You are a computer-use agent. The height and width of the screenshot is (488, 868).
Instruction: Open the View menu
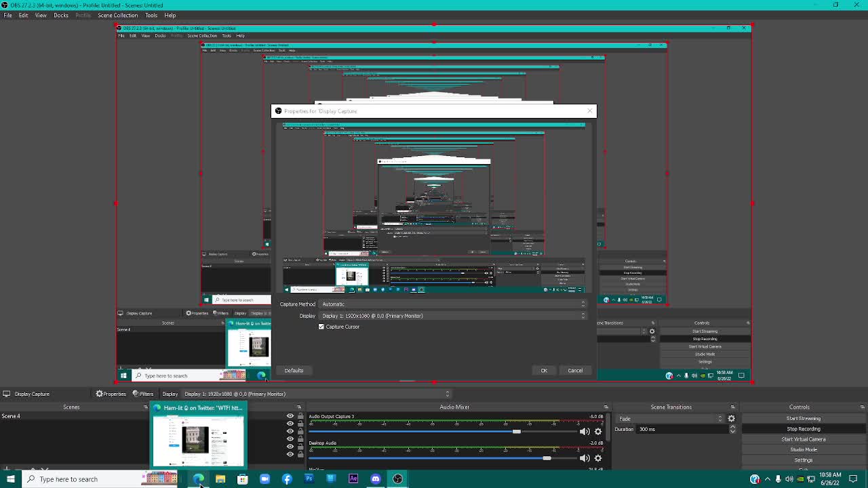click(x=41, y=15)
